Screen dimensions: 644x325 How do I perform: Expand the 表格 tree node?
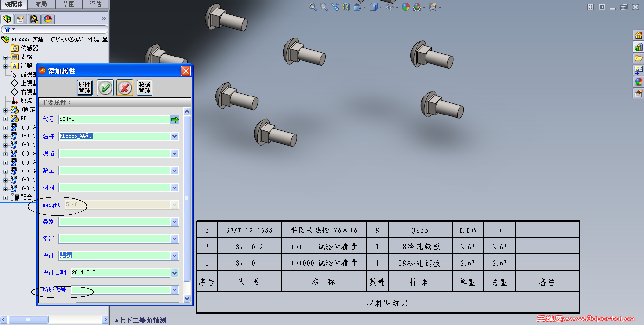pos(5,57)
